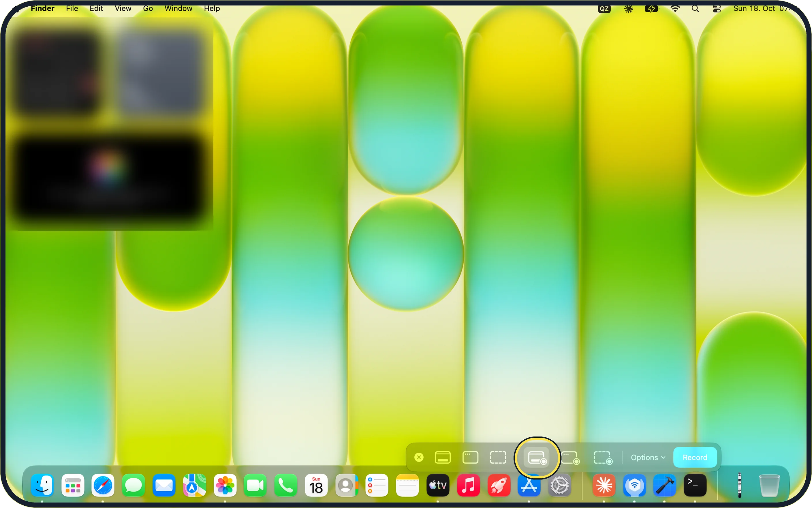Screen dimensions: 812x508
Task: Open the Go menu
Action: tap(148, 8)
